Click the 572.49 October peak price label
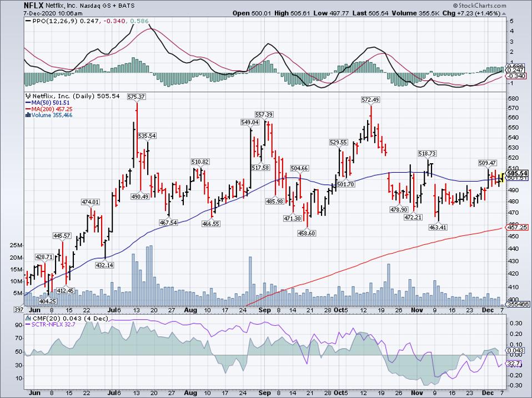 click(370, 100)
